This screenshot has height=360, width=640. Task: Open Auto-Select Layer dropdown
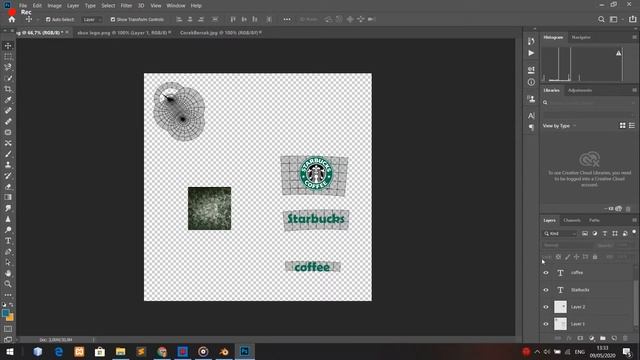92,19
